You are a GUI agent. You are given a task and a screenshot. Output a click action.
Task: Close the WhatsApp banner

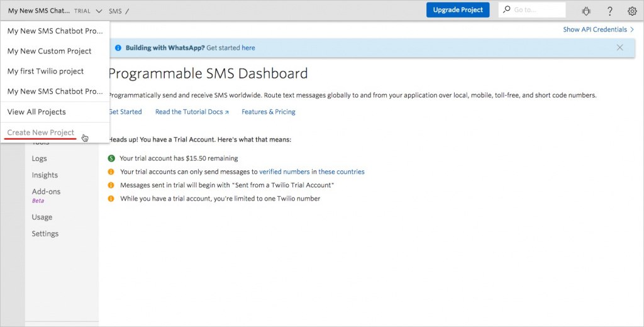620,48
